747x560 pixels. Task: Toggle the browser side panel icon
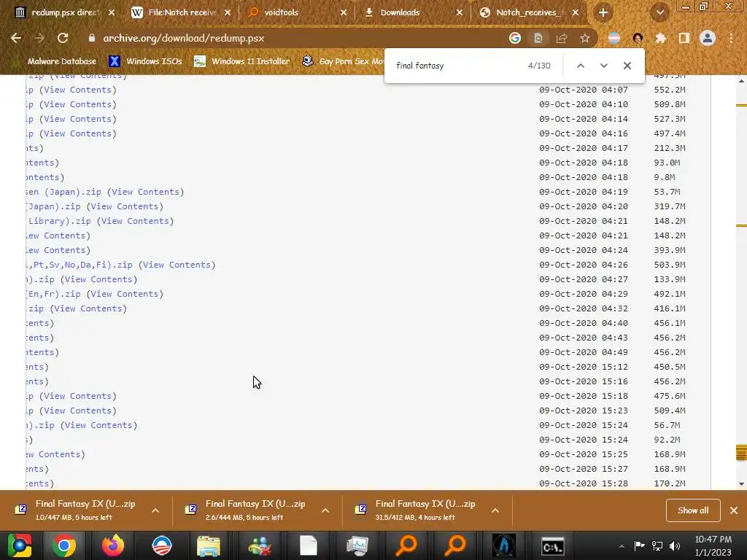tap(684, 38)
